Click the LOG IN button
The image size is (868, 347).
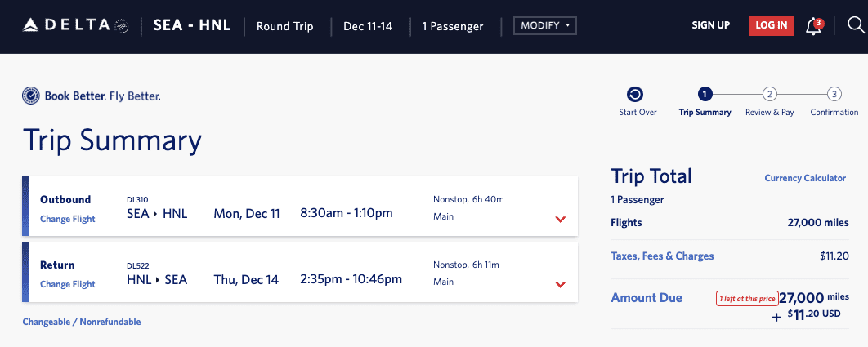click(x=771, y=25)
